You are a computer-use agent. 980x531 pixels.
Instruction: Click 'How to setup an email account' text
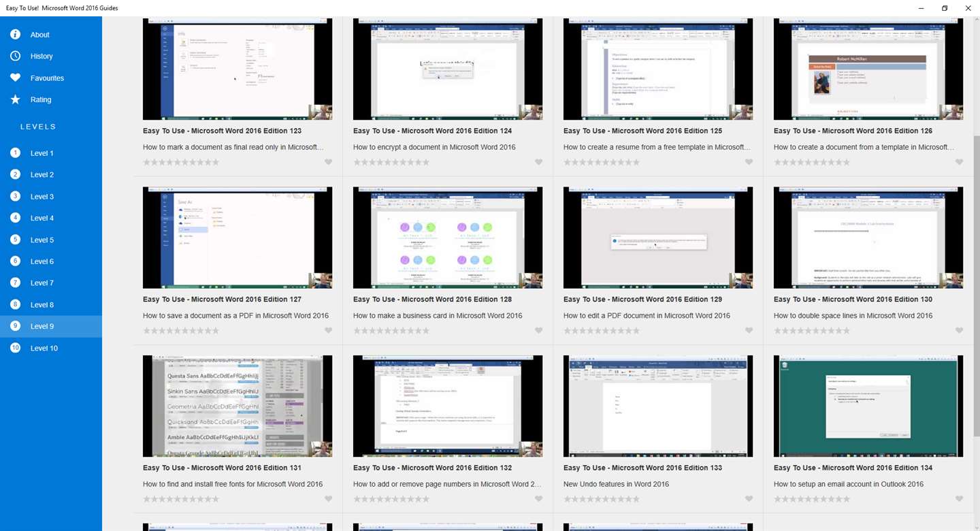point(849,485)
